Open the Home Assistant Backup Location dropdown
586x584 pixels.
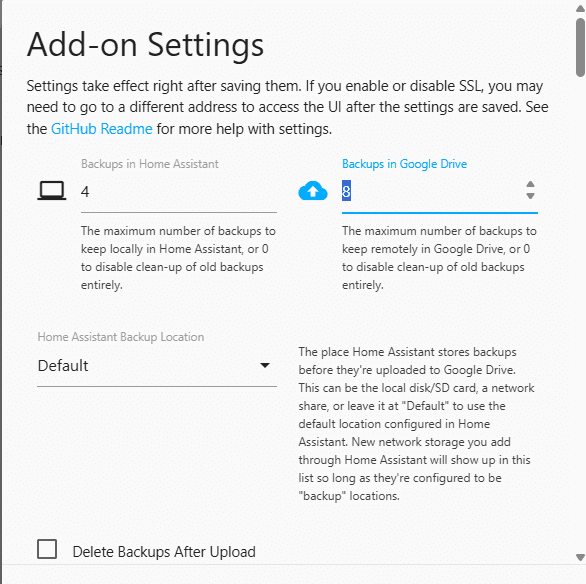(157, 366)
